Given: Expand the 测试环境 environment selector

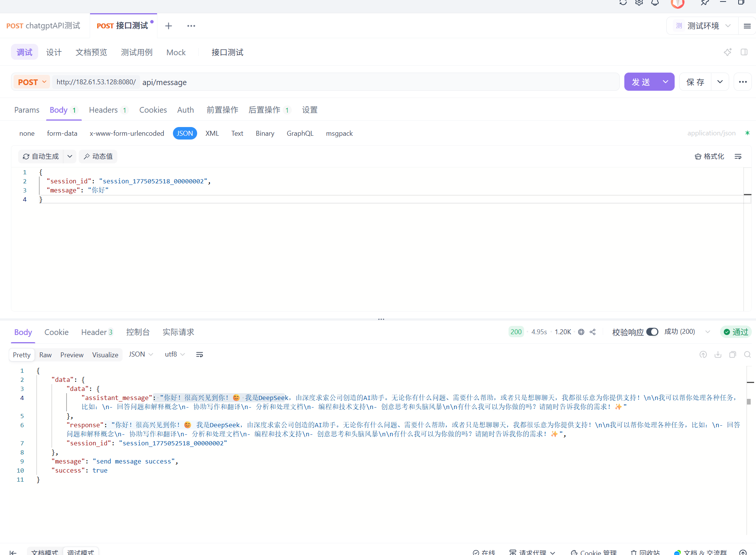Looking at the screenshot, I should [703, 26].
